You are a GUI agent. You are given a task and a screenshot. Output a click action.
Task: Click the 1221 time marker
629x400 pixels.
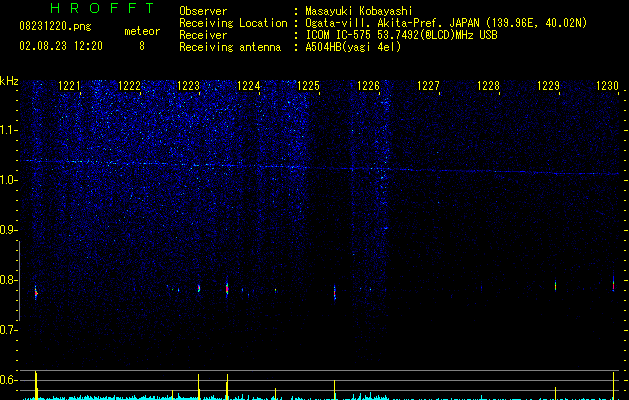(69, 86)
